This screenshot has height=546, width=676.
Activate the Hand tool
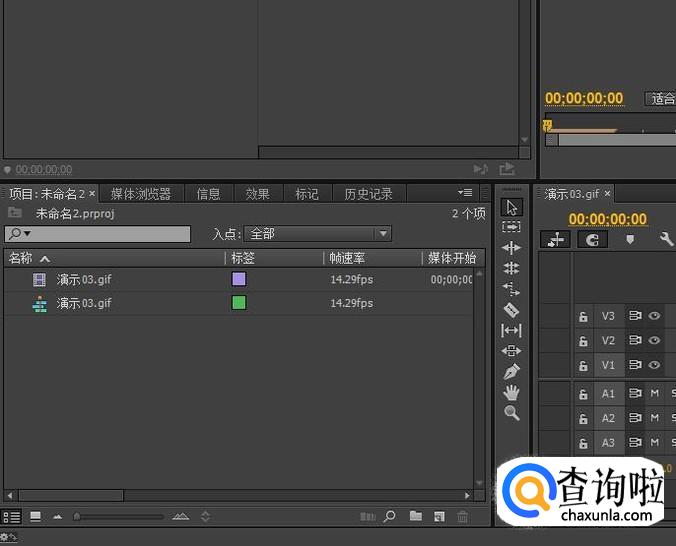pyautogui.click(x=511, y=393)
